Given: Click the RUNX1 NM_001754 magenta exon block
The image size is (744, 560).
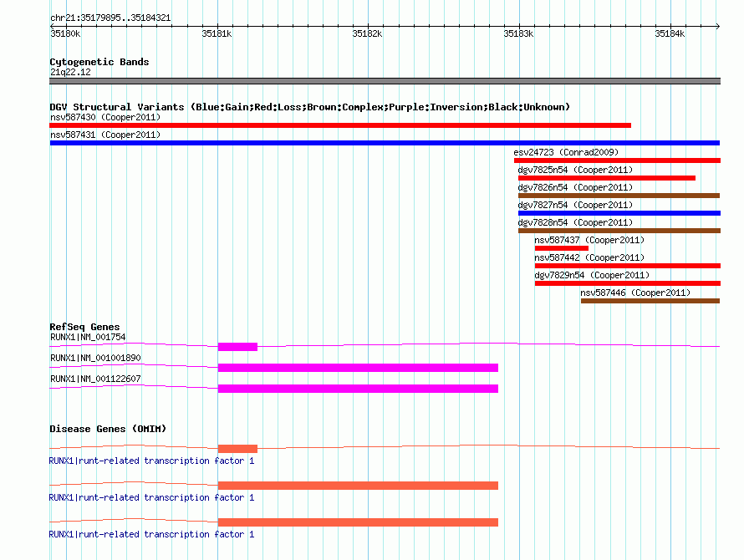Looking at the screenshot, I should tap(237, 347).
